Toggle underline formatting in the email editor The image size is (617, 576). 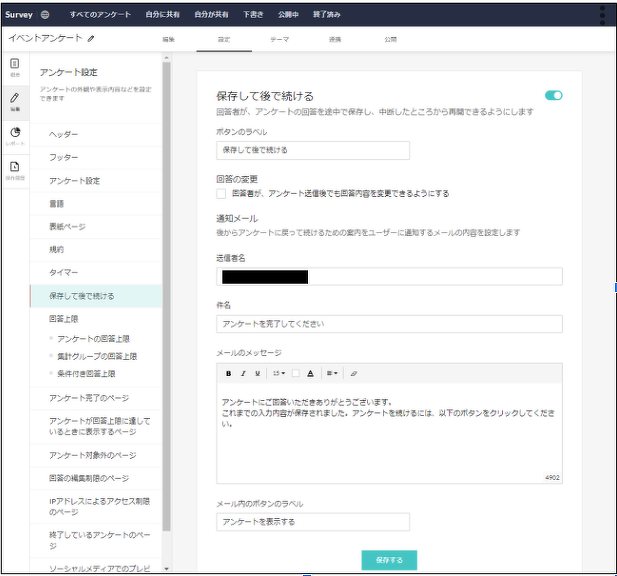click(257, 373)
